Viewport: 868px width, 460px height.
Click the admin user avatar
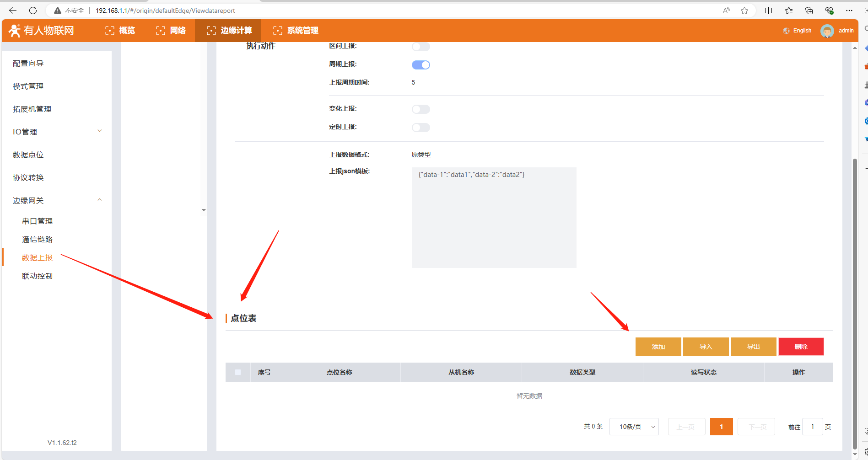(827, 31)
